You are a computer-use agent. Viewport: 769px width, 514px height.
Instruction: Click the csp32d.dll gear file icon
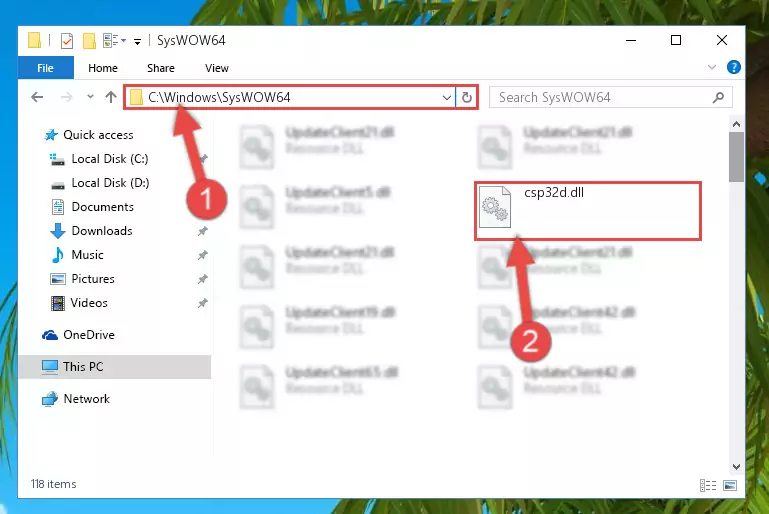[x=495, y=207]
